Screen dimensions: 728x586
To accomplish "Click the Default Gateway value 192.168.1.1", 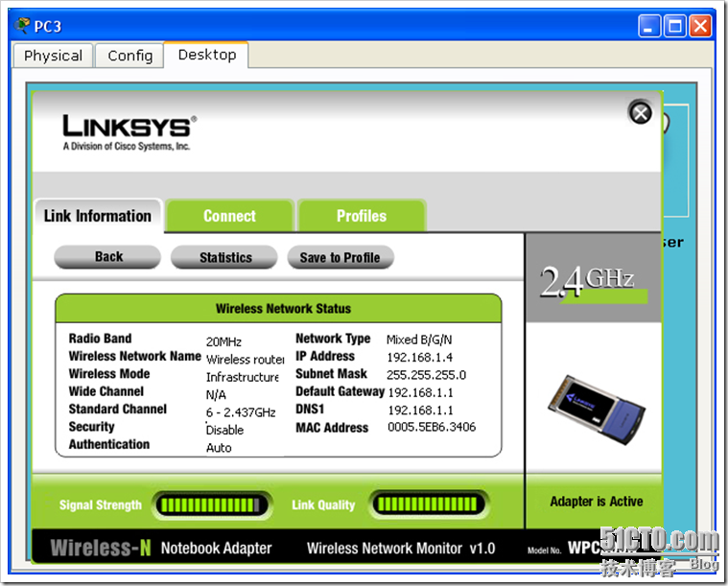I will [421, 392].
